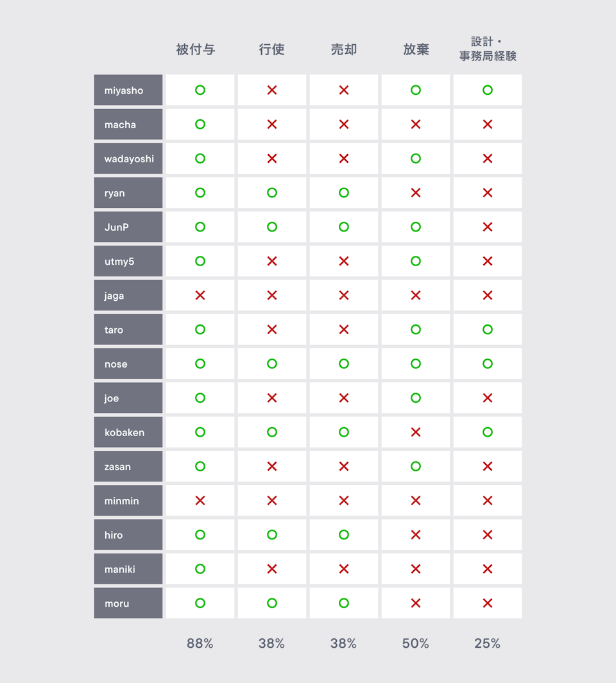Click the 50% total under 放棄
616x683 pixels.
tap(416, 643)
